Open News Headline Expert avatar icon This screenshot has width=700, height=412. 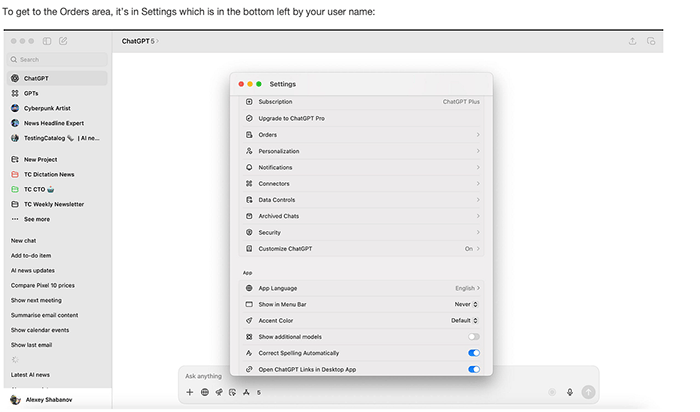click(x=15, y=123)
